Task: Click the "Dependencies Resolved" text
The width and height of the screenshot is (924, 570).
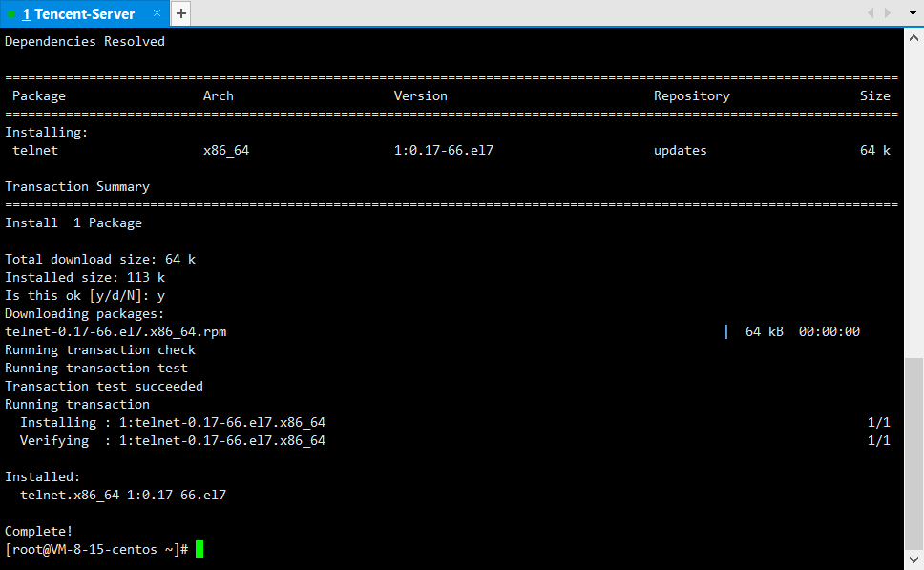Action: click(85, 42)
